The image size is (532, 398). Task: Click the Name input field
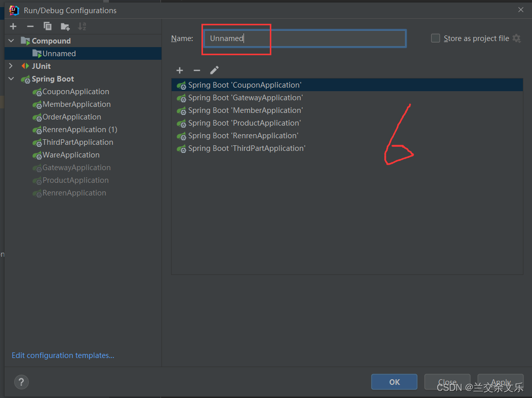305,38
